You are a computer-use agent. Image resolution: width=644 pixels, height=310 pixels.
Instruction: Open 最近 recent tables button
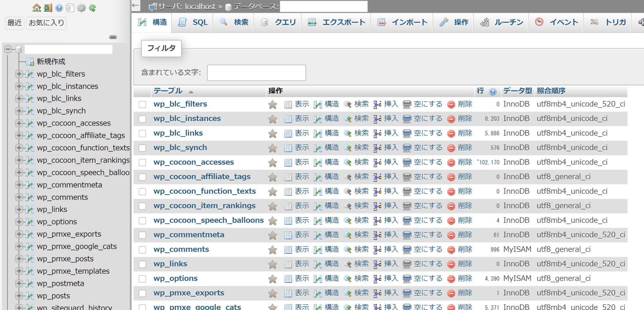[14, 23]
